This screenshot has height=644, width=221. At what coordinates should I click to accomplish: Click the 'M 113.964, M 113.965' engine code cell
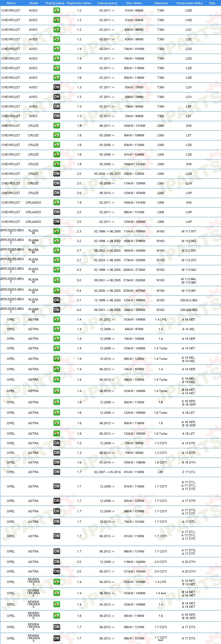tap(189, 280)
